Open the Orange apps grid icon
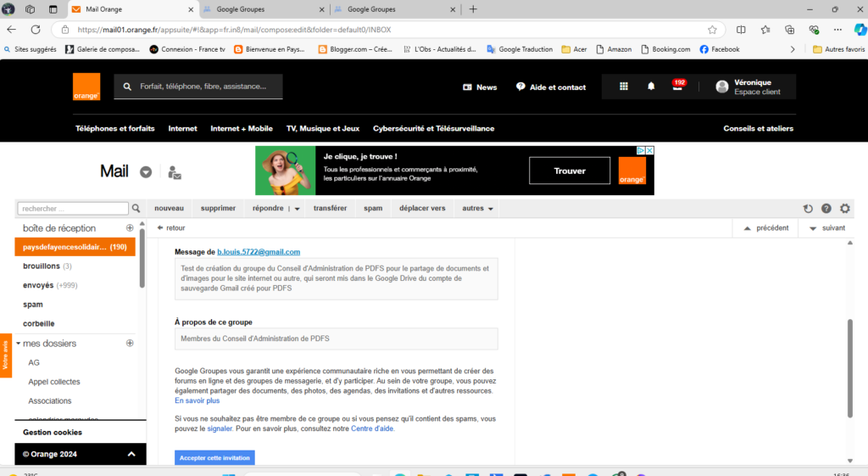 click(x=624, y=87)
